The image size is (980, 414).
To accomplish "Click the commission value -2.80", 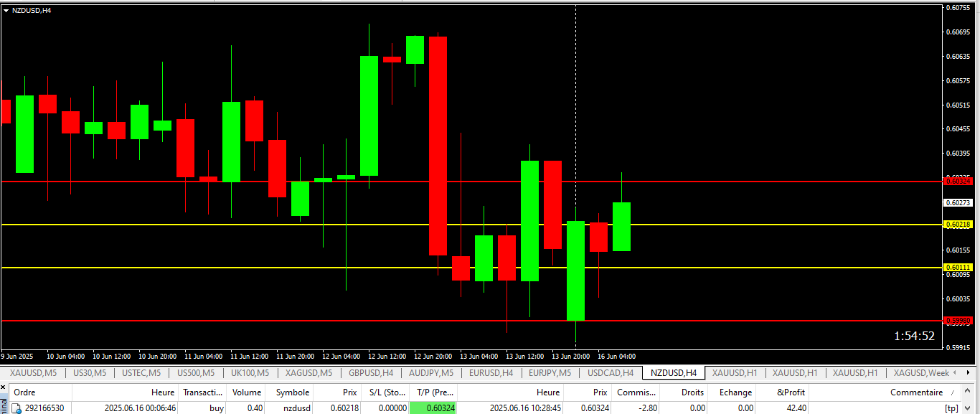I will click(648, 408).
